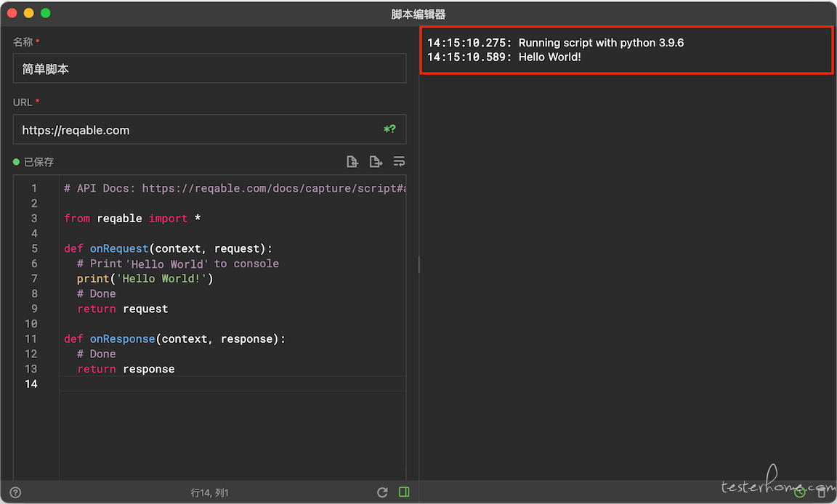Click the green wildcard *? icon in URL field

(x=389, y=129)
